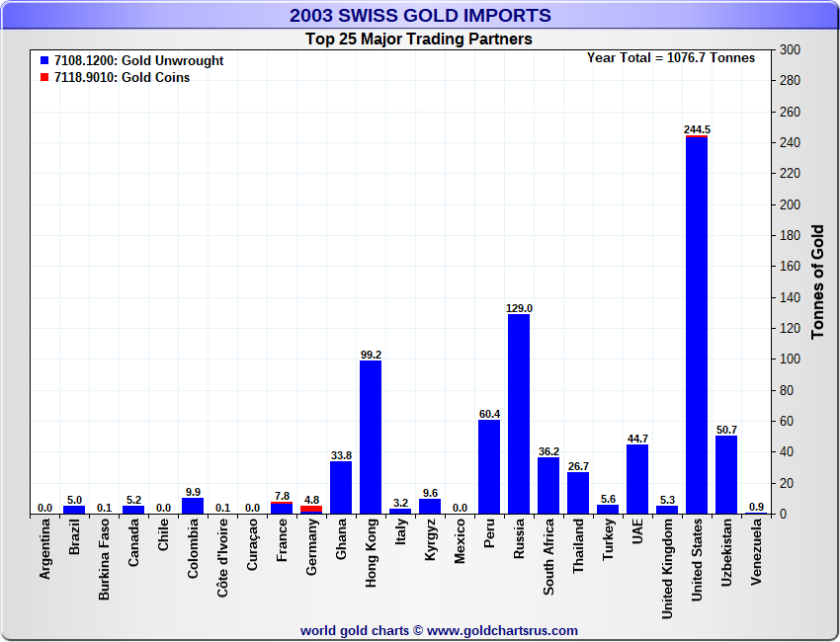Click the value label 50.7

coord(726,430)
